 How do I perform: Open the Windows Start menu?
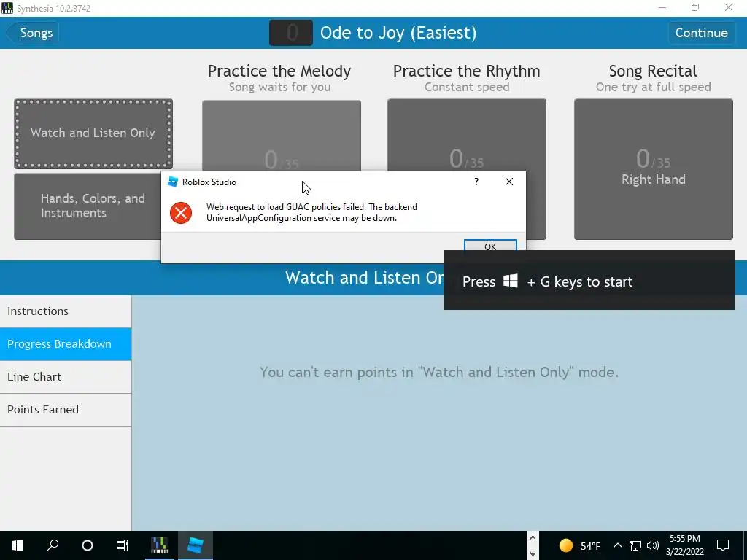click(18, 545)
